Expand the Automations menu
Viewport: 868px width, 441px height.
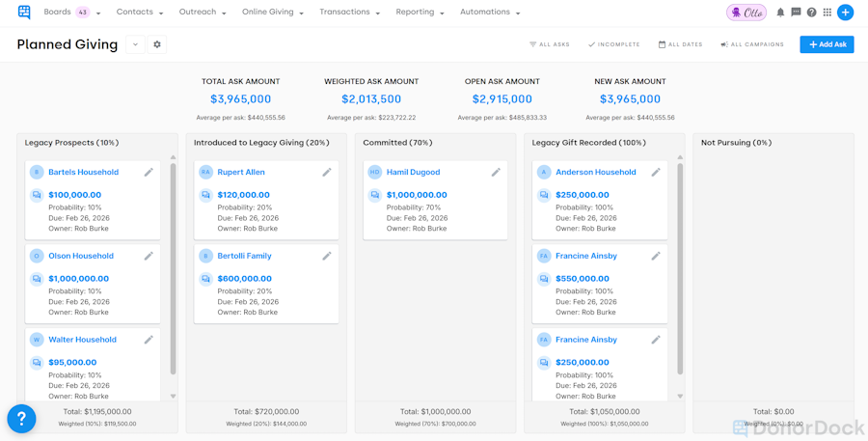[490, 13]
